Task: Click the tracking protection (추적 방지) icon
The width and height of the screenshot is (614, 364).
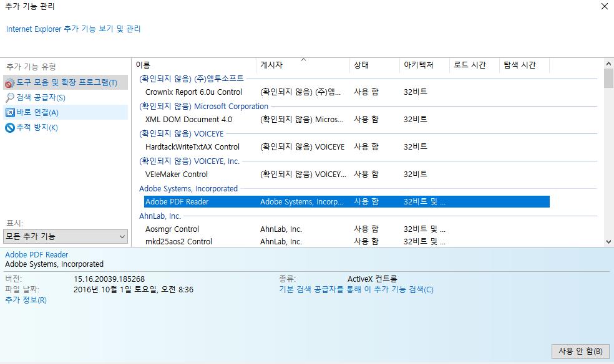Action: click(x=10, y=127)
